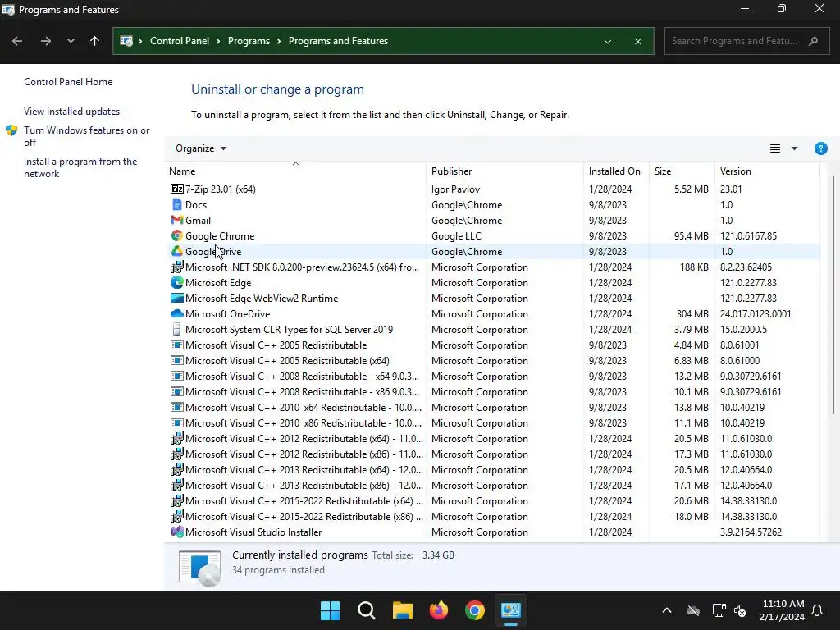The height and width of the screenshot is (630, 840).
Task: Click the 7-Zip program icon
Action: pyautogui.click(x=177, y=189)
